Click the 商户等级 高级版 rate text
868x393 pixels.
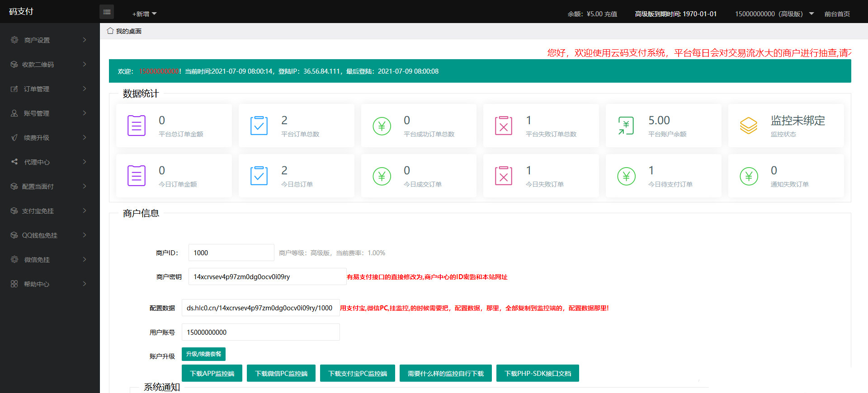click(x=332, y=253)
